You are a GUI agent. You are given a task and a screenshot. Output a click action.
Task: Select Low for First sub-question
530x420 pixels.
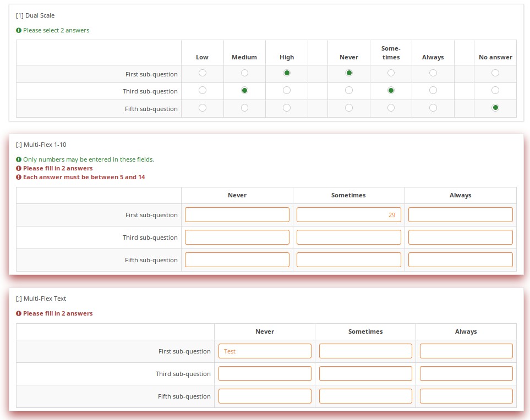point(203,73)
